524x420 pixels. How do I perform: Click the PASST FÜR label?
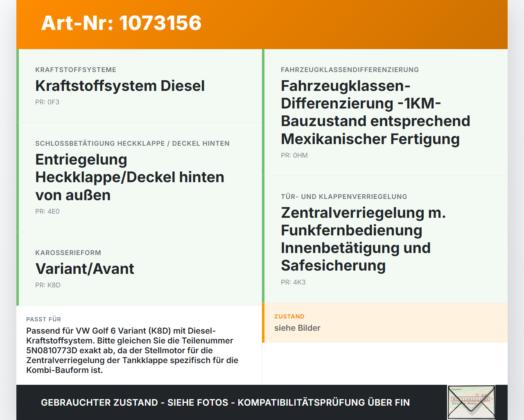43,319
